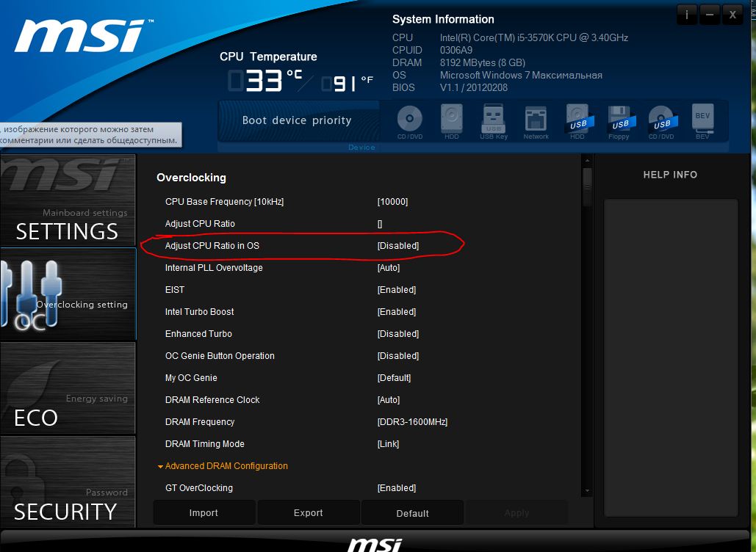The height and width of the screenshot is (552, 756).
Task: Click the BIOS version V1.1 / 20120208 text
Action: pyautogui.click(x=473, y=87)
